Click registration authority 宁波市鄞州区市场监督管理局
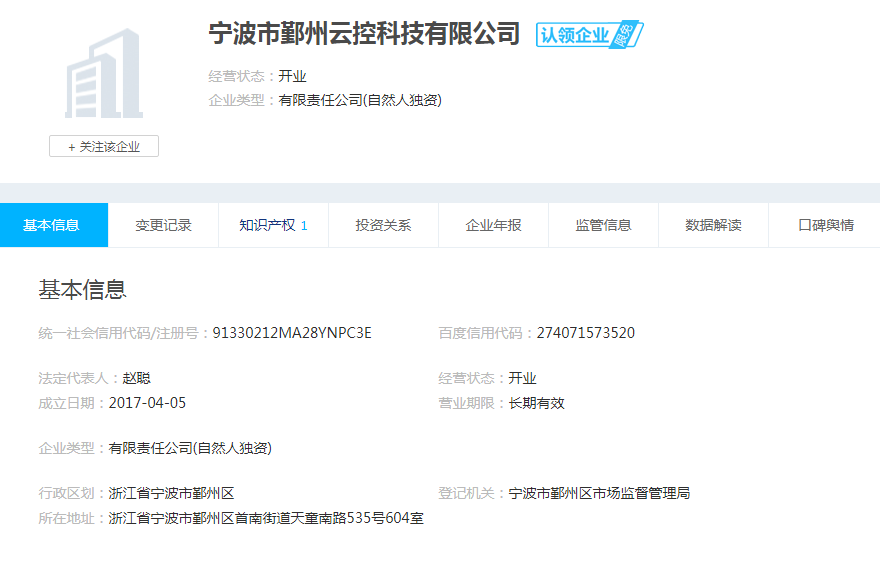 tap(599, 493)
